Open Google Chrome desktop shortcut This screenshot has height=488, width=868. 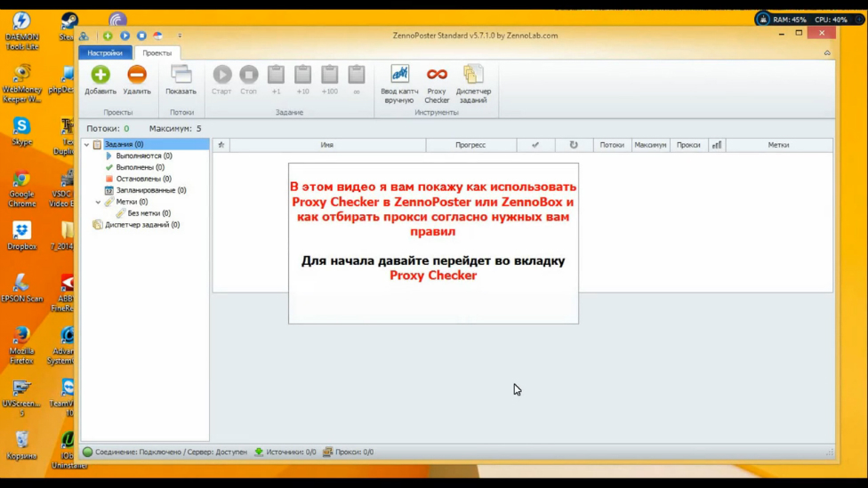(x=21, y=188)
